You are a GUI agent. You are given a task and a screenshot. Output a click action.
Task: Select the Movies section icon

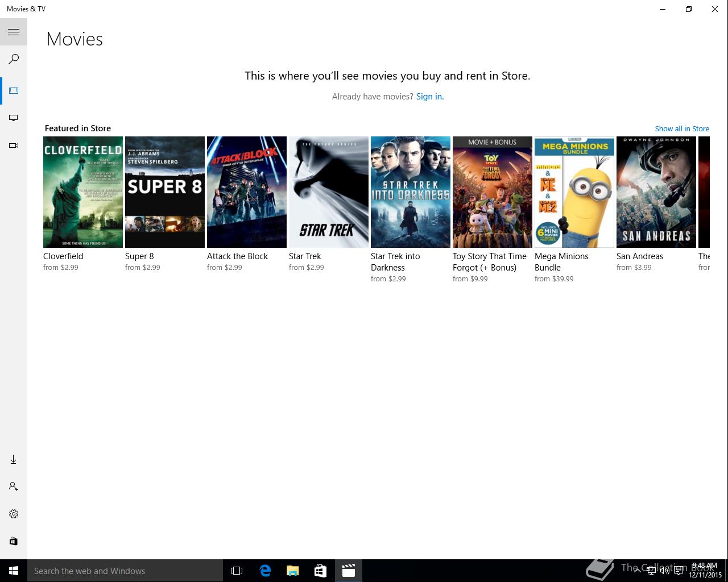pos(14,91)
